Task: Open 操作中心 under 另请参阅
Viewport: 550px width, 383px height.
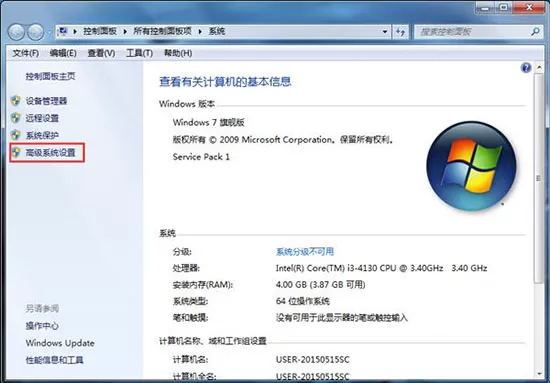Action: 42,326
